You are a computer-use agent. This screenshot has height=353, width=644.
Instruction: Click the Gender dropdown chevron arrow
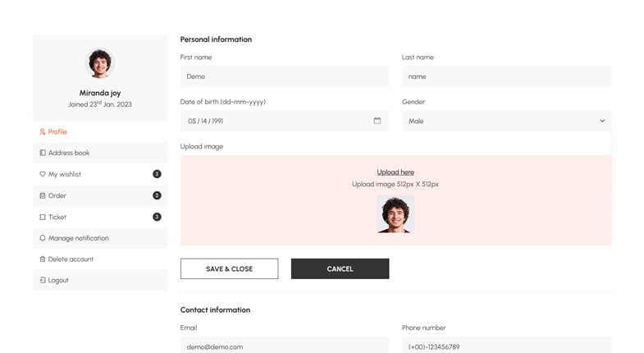coord(602,121)
